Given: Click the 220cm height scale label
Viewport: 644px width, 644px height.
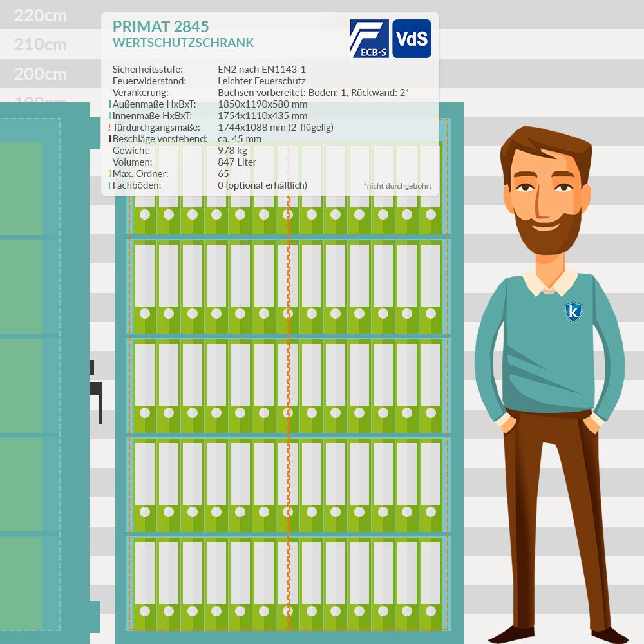Looking at the screenshot, I should tap(41, 15).
